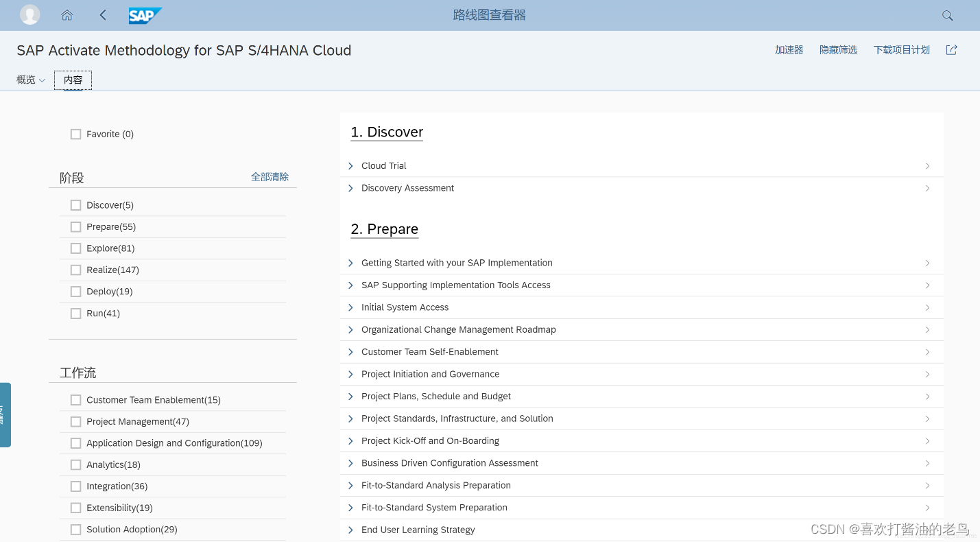Check the Prepare(55) phase filter
Screen dimensions: 980x542
point(76,227)
